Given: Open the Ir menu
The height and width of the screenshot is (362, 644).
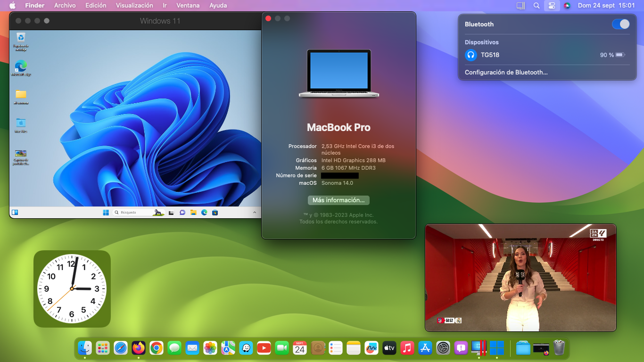Looking at the screenshot, I should 165,6.
